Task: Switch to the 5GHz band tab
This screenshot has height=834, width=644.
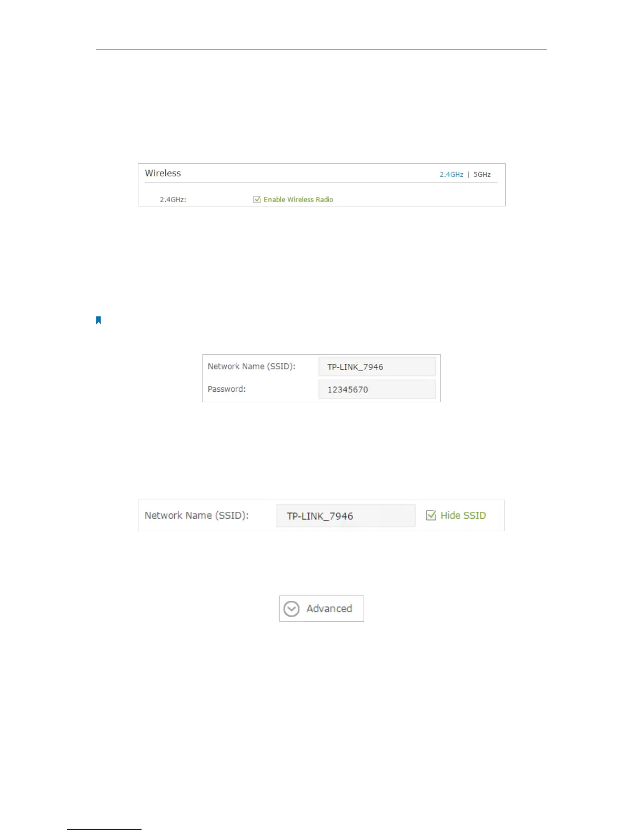Action: point(482,174)
